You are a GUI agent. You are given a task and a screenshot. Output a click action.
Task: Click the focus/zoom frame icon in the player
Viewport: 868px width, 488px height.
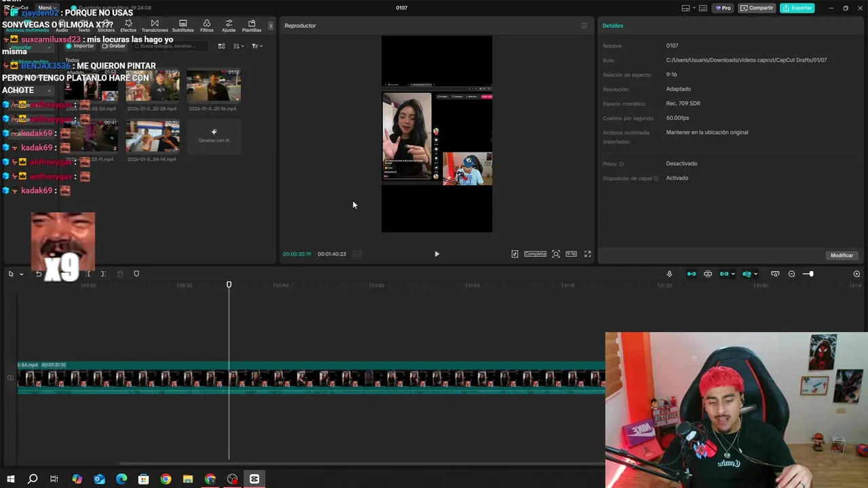[556, 254]
